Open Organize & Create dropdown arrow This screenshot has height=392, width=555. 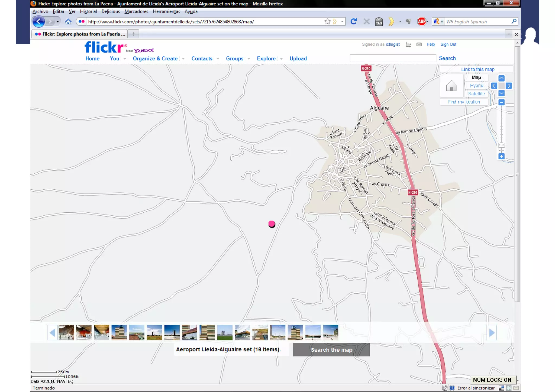click(x=183, y=59)
